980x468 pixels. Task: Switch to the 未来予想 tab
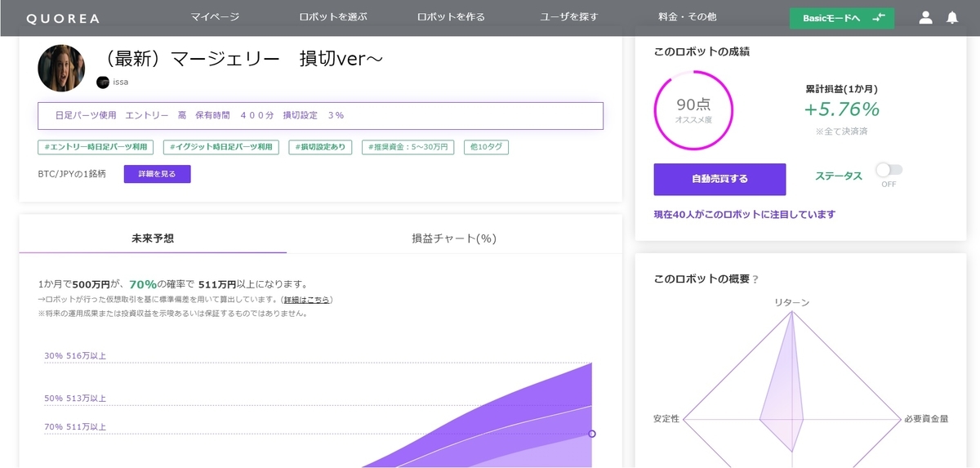coord(153,238)
